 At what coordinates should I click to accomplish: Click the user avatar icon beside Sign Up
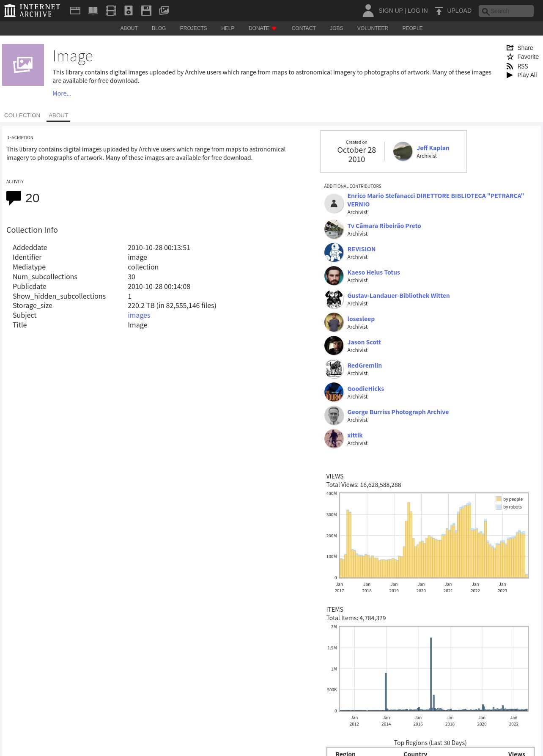pos(368,11)
